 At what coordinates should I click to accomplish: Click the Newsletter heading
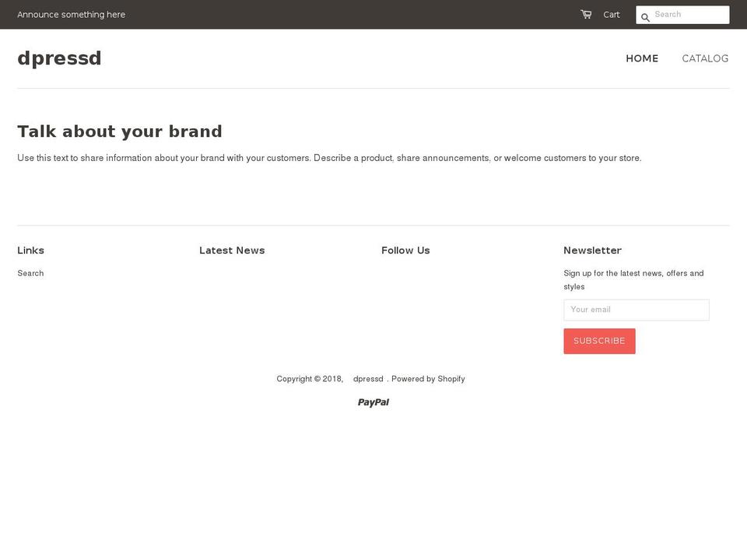(x=592, y=250)
